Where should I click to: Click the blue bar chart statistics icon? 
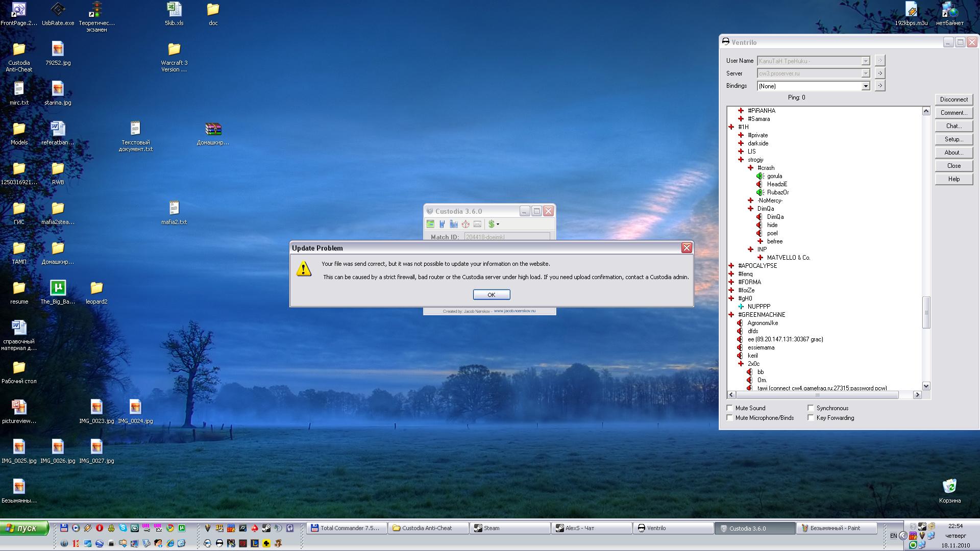pyautogui.click(x=454, y=224)
